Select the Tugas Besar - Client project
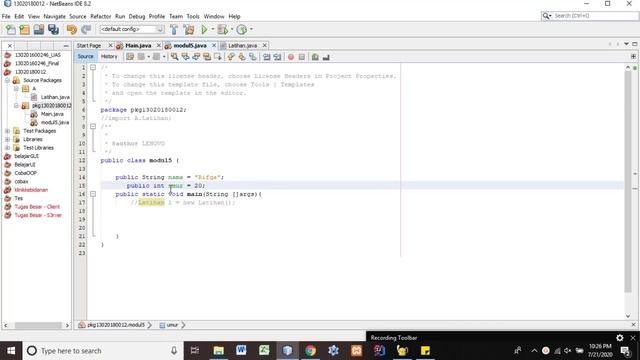The height and width of the screenshot is (360, 640). point(37,207)
